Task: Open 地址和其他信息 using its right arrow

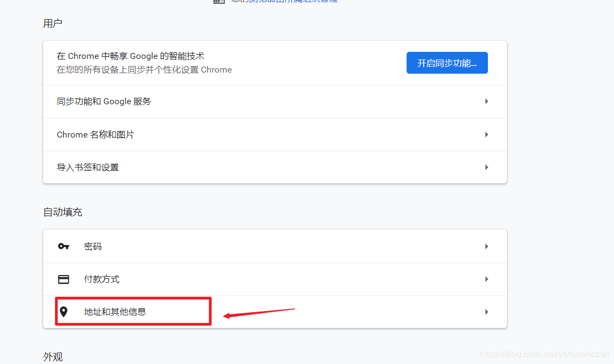Action: 486,312
